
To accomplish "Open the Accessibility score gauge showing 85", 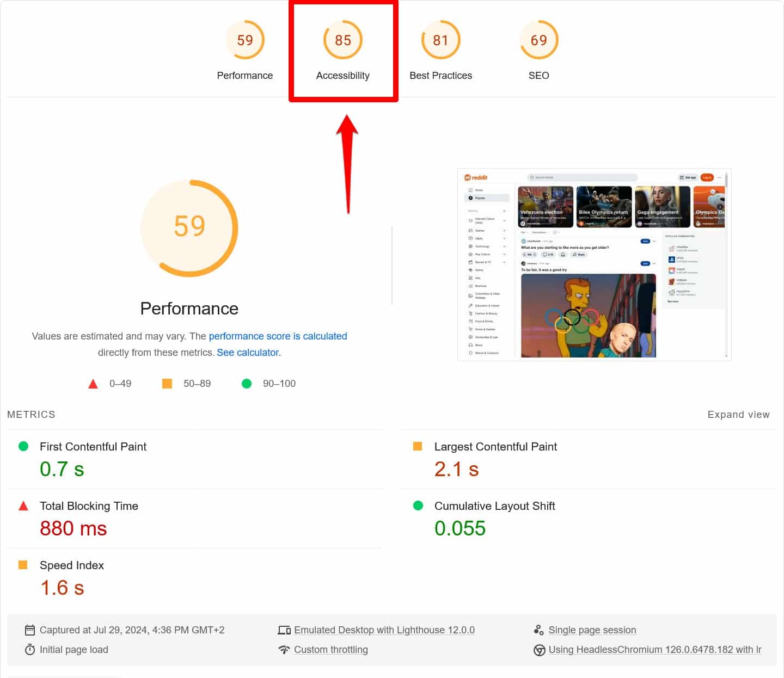I will (x=342, y=41).
